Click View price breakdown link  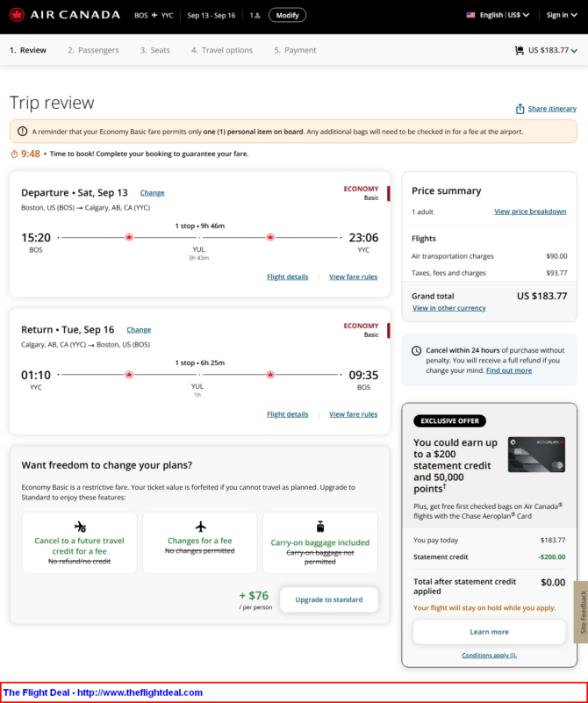[x=530, y=212]
